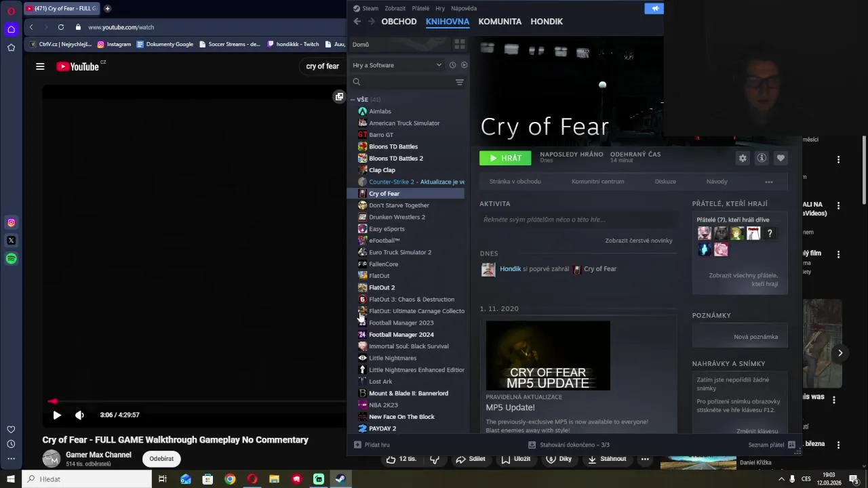Open the Opera sidebar bookmarks star icon
Viewport: 868px width, 488px height.
[11, 47]
